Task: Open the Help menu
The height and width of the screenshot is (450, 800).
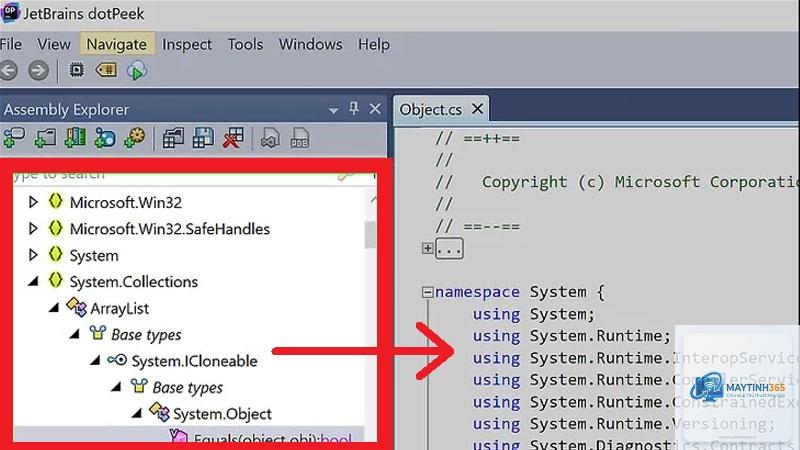Action: [374, 44]
